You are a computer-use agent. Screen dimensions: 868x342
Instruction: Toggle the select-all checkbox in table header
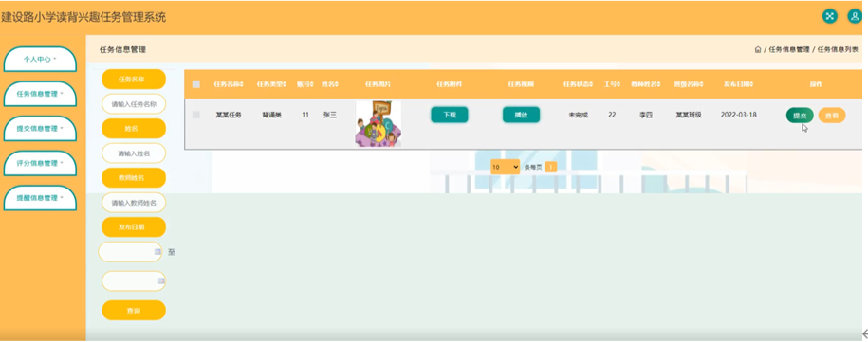click(196, 84)
